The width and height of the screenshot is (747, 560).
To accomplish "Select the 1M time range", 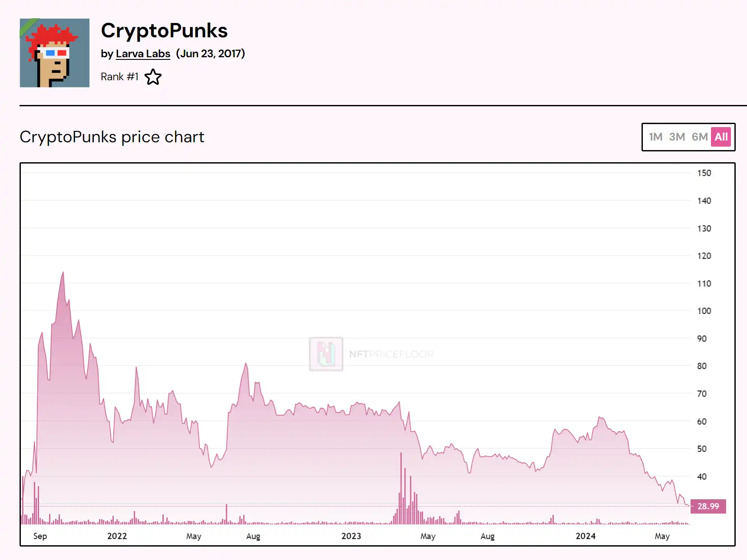I will 655,137.
